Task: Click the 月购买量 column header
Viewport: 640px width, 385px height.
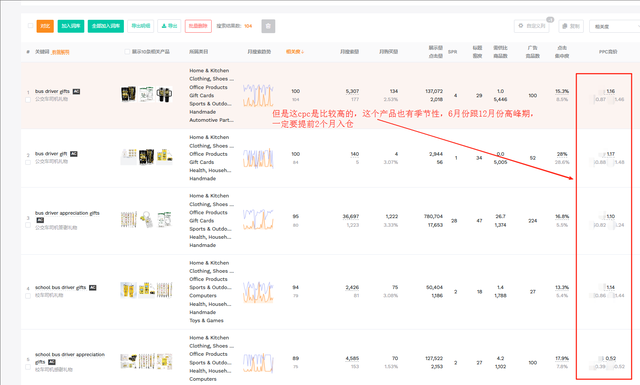Action: tap(388, 52)
